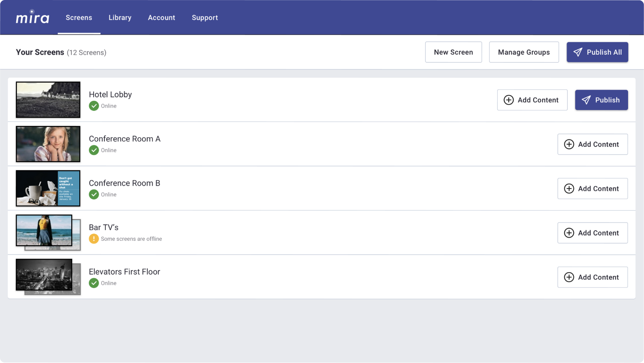Click plus circle icon in Elevators First Floor row
The width and height of the screenshot is (644, 363).
(x=569, y=277)
